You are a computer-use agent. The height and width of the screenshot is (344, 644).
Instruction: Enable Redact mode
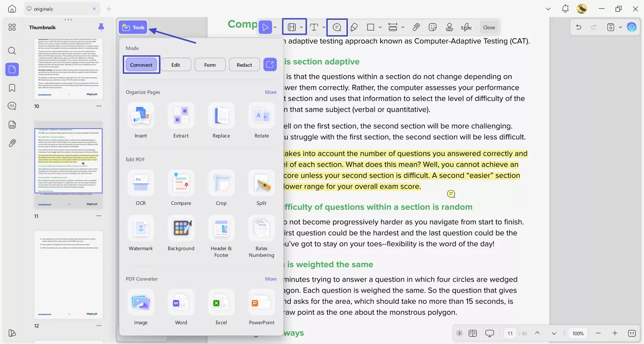coord(244,64)
